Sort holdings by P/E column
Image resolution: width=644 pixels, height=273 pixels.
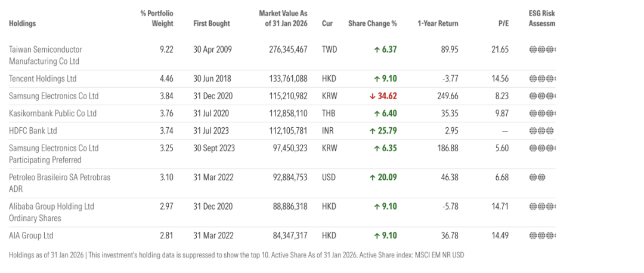(503, 24)
